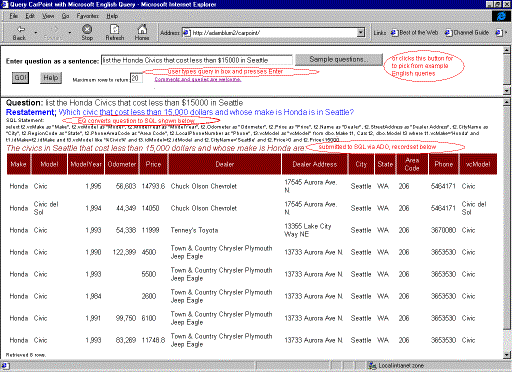Click the page icon in the Address bar
The image size is (512, 384).
click(x=187, y=33)
